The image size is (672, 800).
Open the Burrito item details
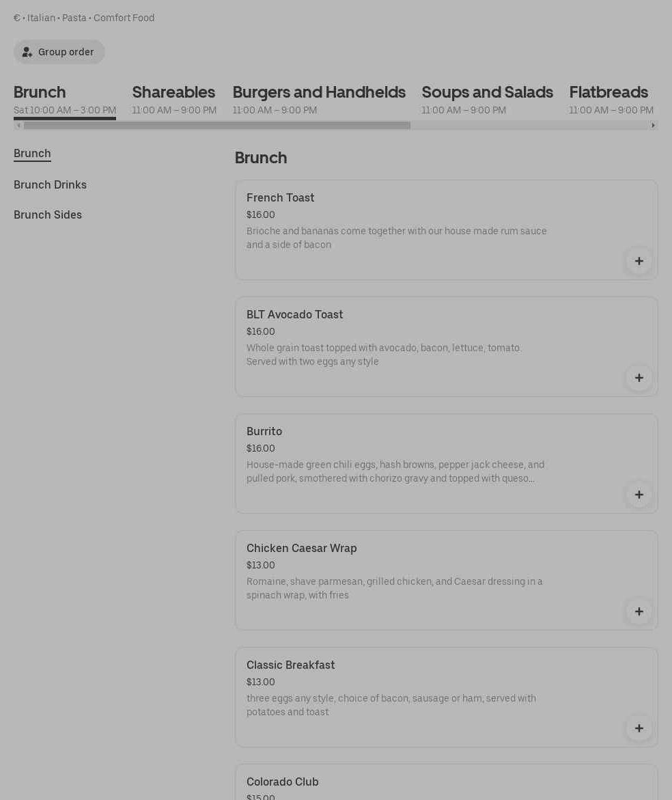(264, 432)
